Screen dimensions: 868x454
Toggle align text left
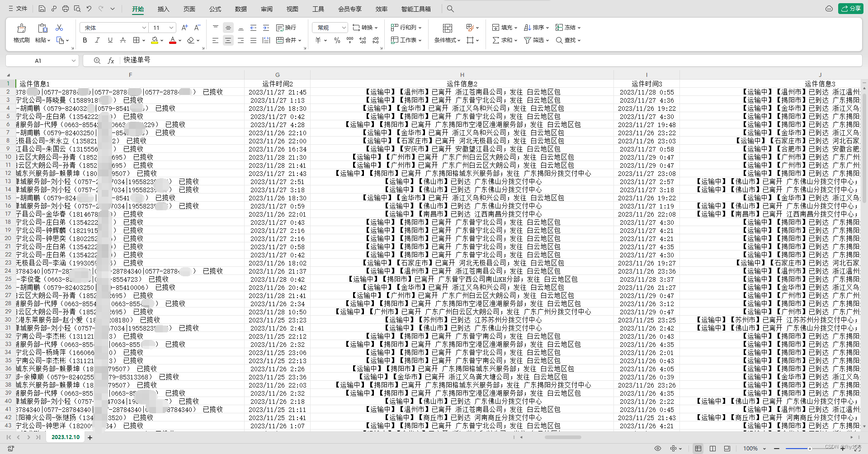(216, 40)
